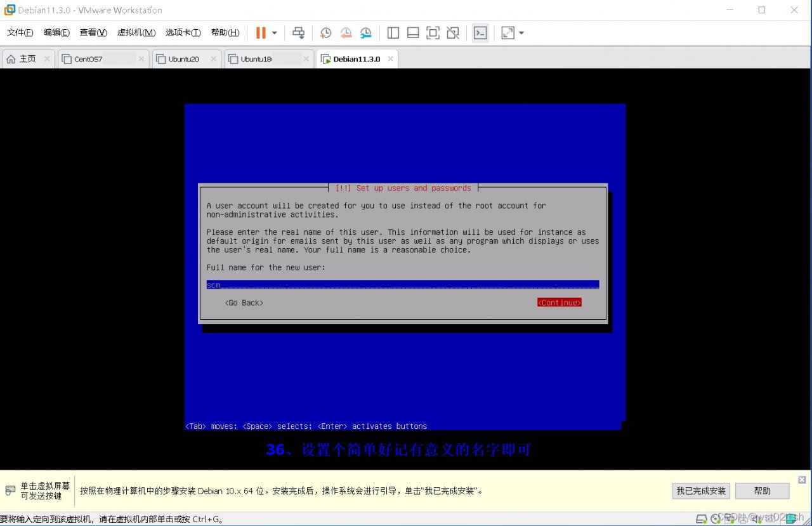Expand the power options dropdown arrow
The width and height of the screenshot is (812, 526).
[275, 33]
